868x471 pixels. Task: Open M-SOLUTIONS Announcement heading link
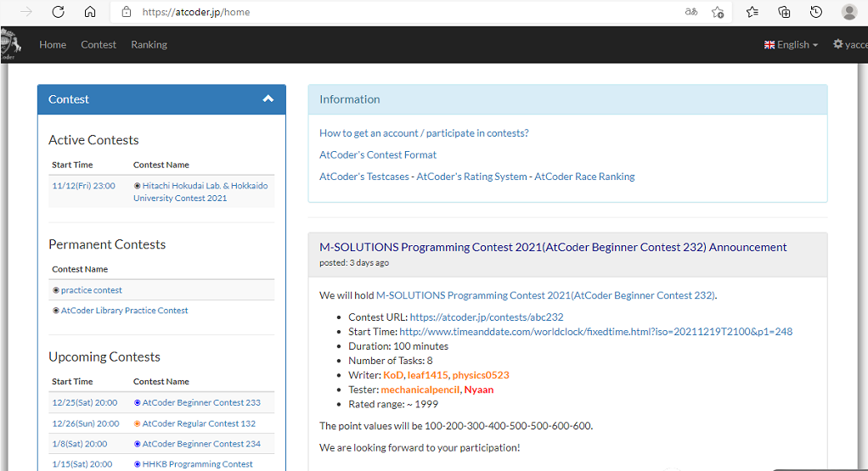[553, 247]
